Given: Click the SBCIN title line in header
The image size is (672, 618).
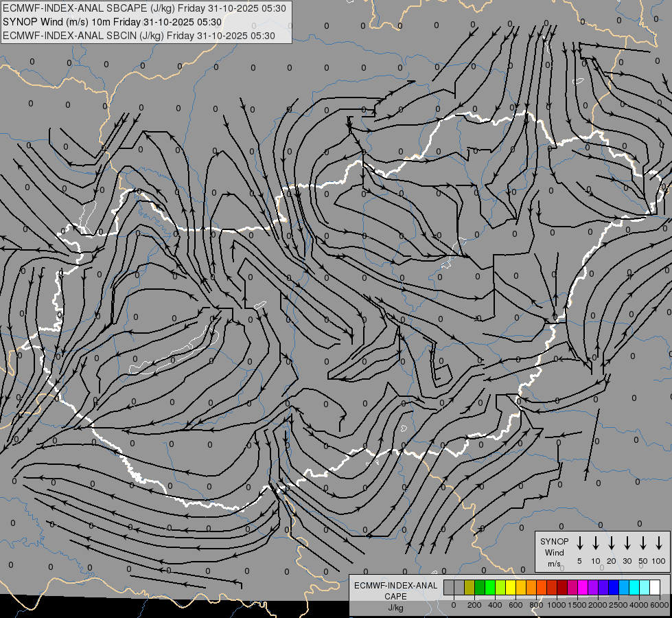Looking at the screenshot, I should (139, 36).
